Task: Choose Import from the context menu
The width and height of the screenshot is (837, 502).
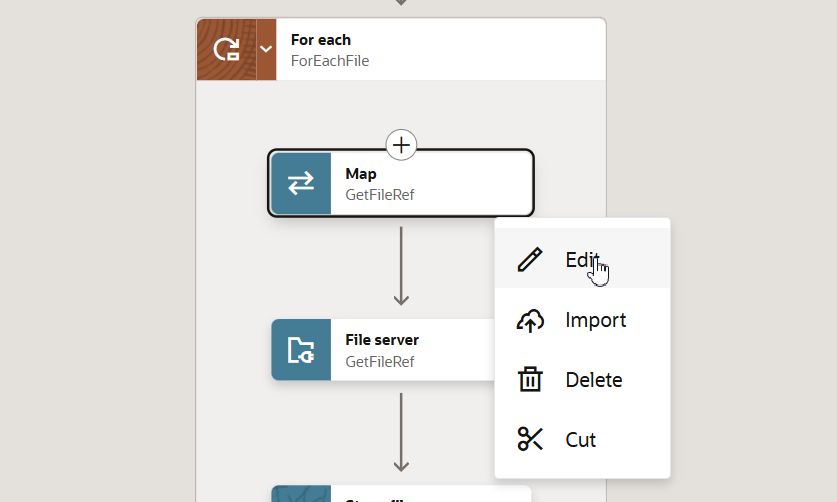Action: [x=582, y=320]
